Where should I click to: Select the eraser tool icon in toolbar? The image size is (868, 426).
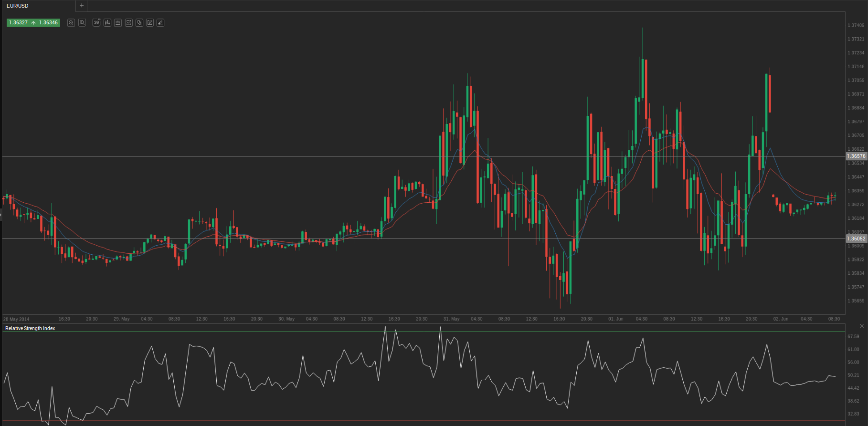(x=160, y=22)
